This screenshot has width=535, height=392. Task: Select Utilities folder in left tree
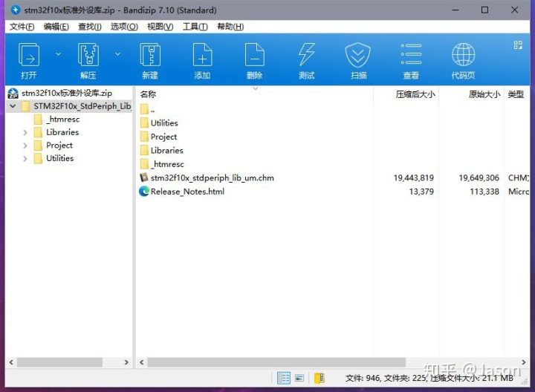(x=59, y=158)
